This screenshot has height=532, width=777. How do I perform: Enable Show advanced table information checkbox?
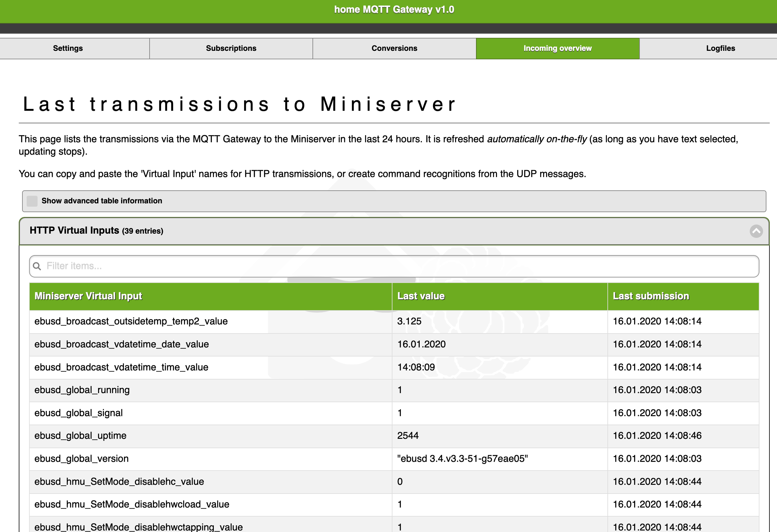[32, 201]
